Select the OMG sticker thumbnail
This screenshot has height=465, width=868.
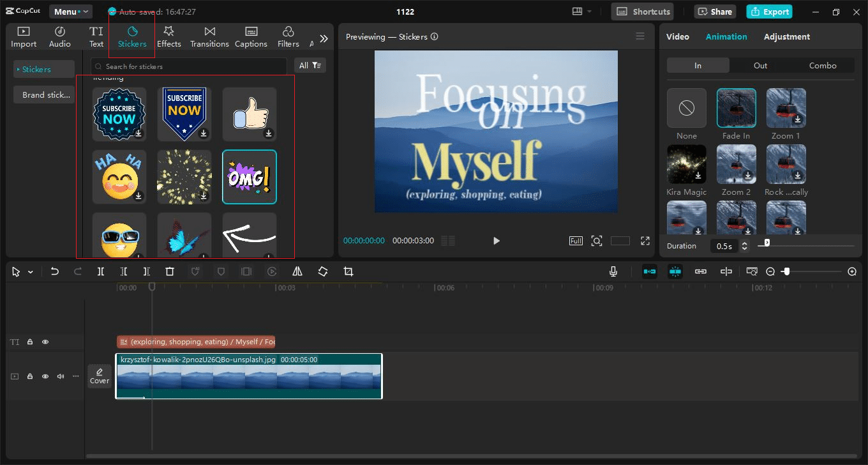point(249,176)
